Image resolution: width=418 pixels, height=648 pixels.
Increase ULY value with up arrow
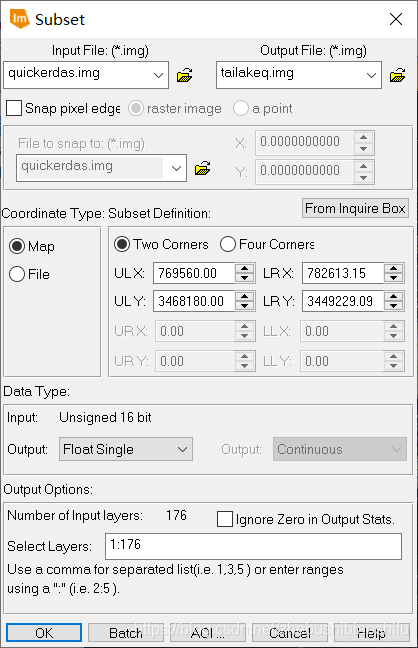pos(244,296)
